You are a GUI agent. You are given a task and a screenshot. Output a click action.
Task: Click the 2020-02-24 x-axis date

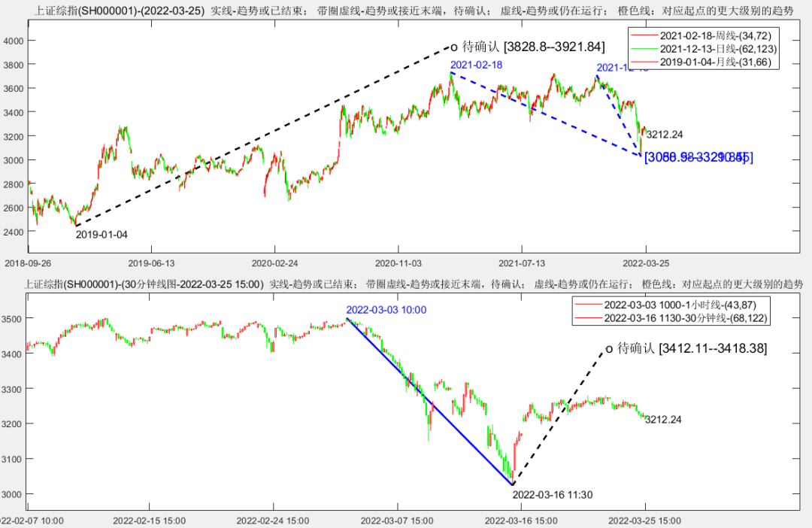coord(275,263)
